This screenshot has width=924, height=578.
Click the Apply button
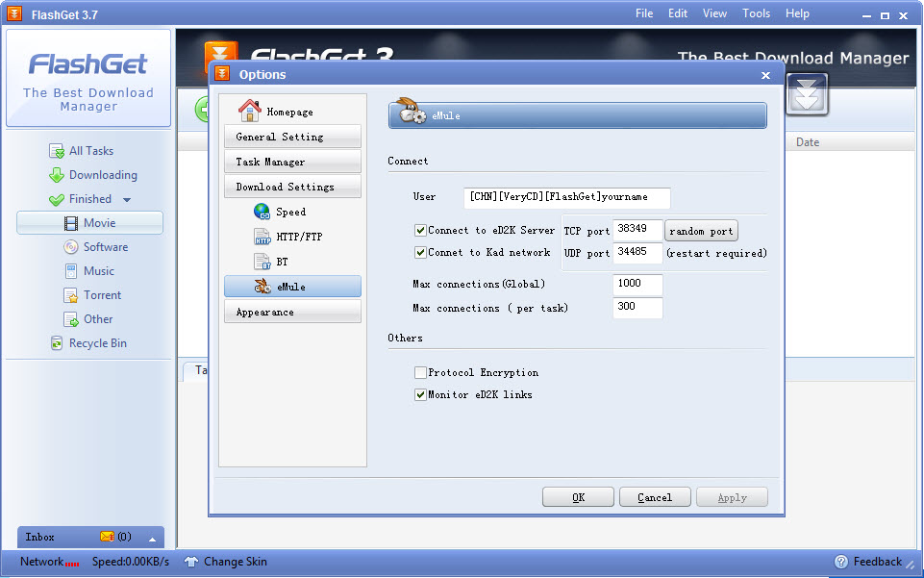(732, 497)
